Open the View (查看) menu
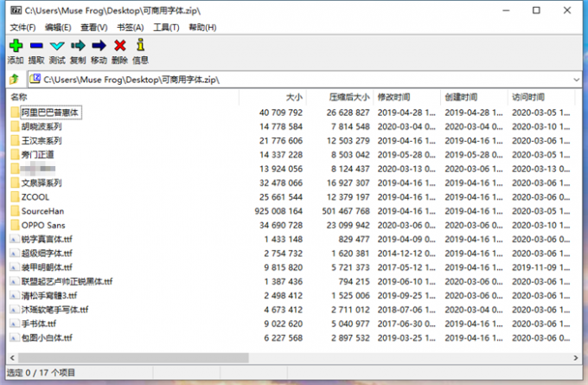Image resolution: width=588 pixels, height=385 pixels. 93,28
